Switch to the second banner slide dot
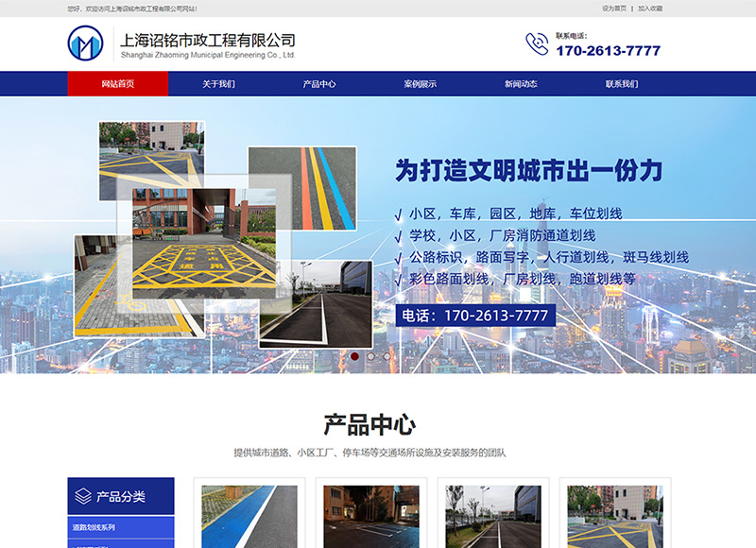This screenshot has height=548, width=756. point(370,356)
